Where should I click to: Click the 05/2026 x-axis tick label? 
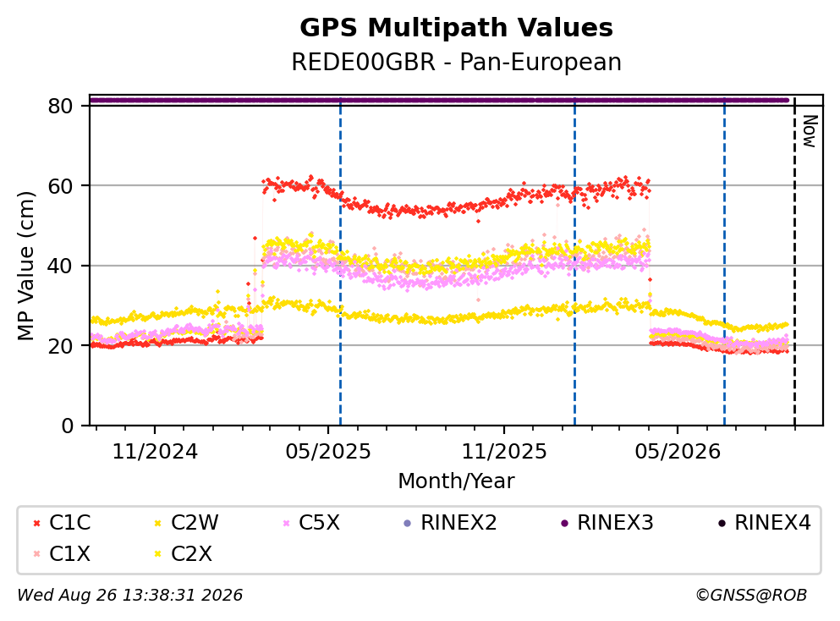coord(678,452)
